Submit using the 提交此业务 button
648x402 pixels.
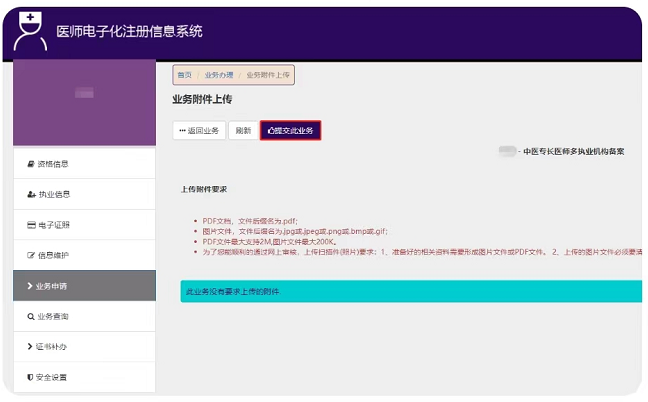(x=291, y=131)
